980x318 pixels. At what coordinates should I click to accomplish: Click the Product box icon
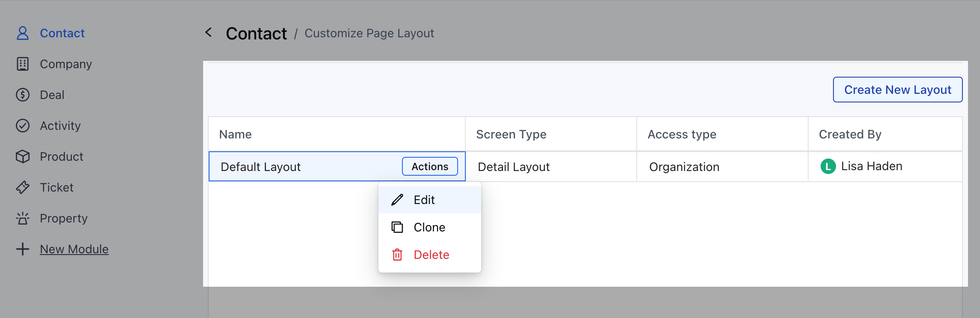coord(23,156)
